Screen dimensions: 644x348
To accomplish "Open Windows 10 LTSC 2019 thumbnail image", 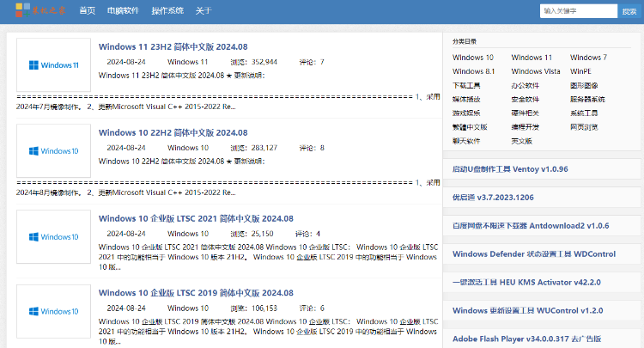I will (x=53, y=311).
